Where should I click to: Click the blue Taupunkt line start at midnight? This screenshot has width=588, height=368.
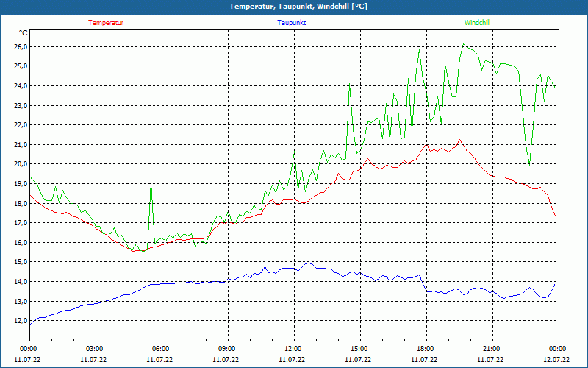click(30, 323)
